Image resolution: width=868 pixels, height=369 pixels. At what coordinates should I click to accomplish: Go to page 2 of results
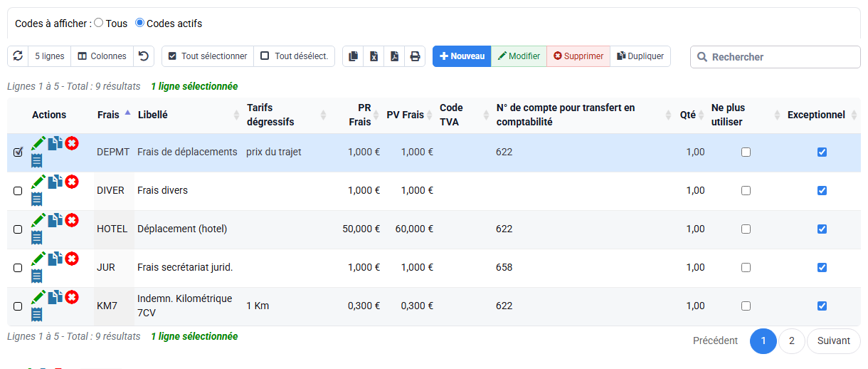(791, 341)
